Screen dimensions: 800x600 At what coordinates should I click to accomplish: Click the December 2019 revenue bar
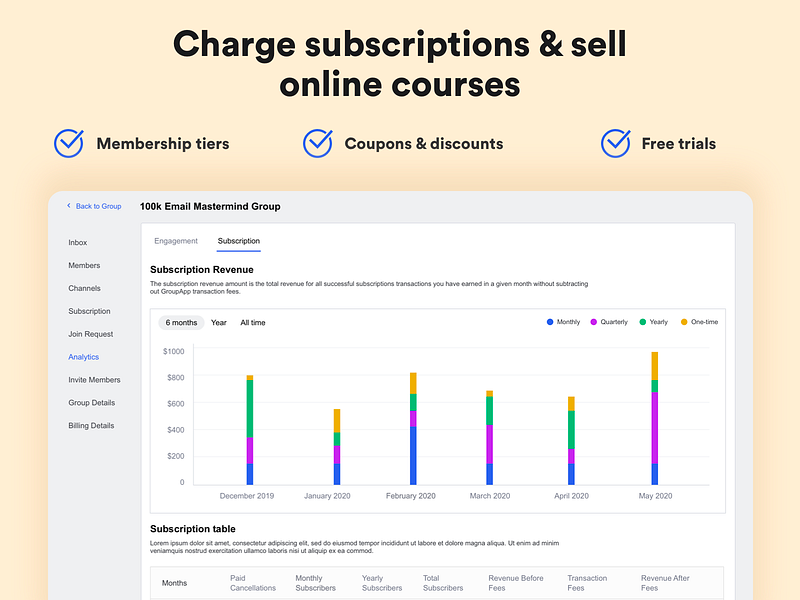click(250, 430)
